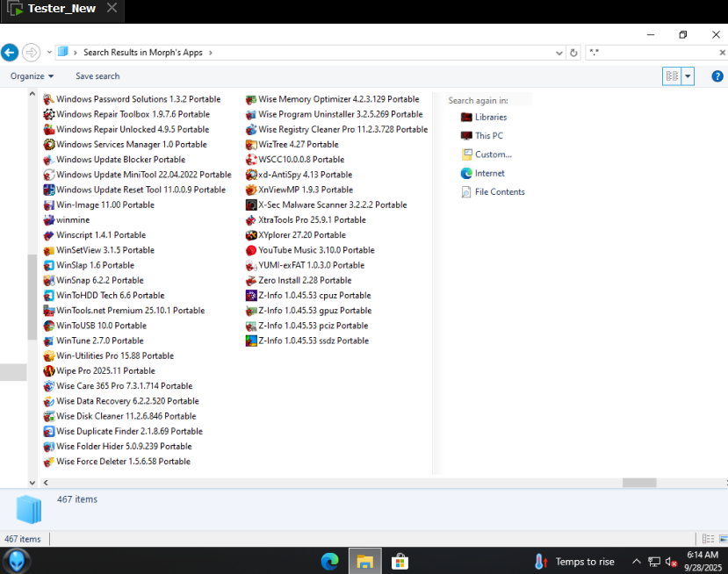Select XnViewMP 1.9.3 Portable icon
Screen dimensions: 728x574
251,190
